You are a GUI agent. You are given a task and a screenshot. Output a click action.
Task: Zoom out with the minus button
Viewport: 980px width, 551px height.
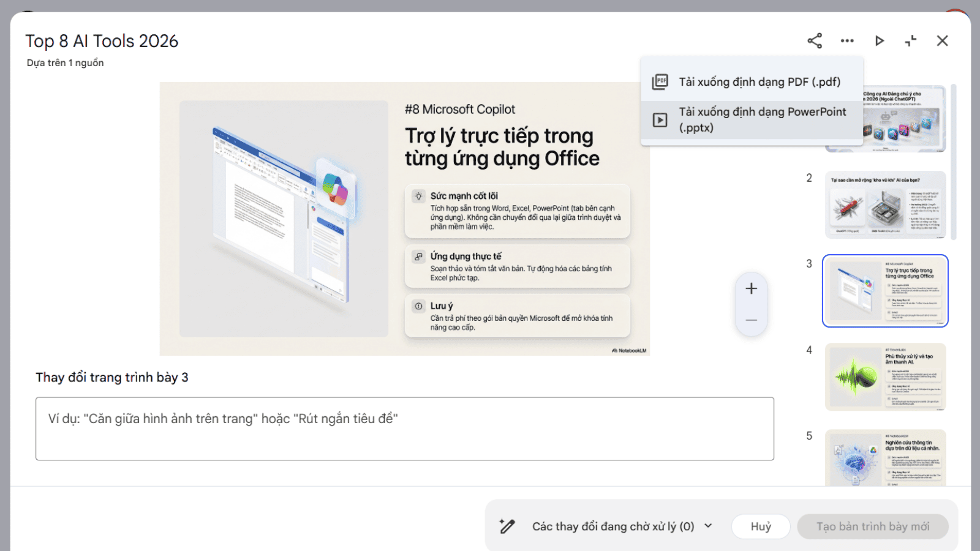click(x=751, y=320)
